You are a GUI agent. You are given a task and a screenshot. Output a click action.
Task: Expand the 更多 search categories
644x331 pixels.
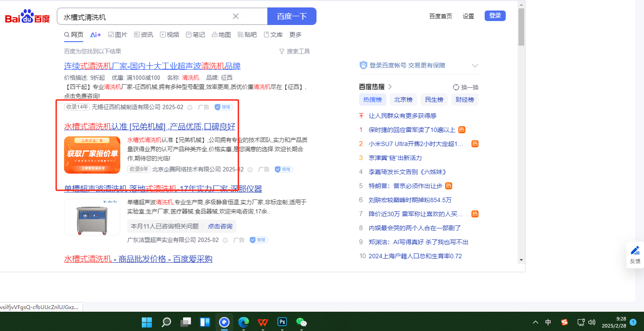coord(295,35)
